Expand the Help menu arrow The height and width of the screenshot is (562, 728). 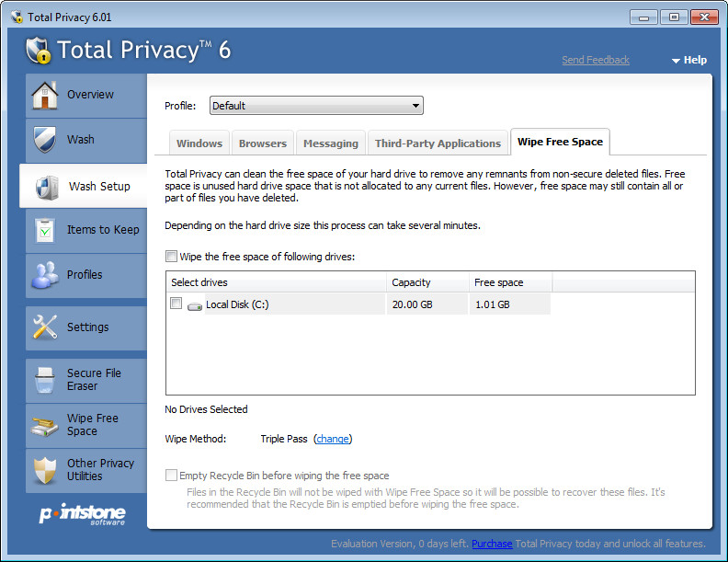point(676,61)
